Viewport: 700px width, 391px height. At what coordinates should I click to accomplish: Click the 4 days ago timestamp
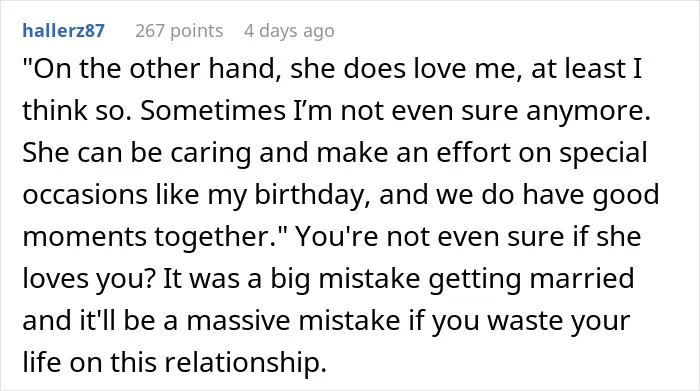pyautogui.click(x=289, y=31)
